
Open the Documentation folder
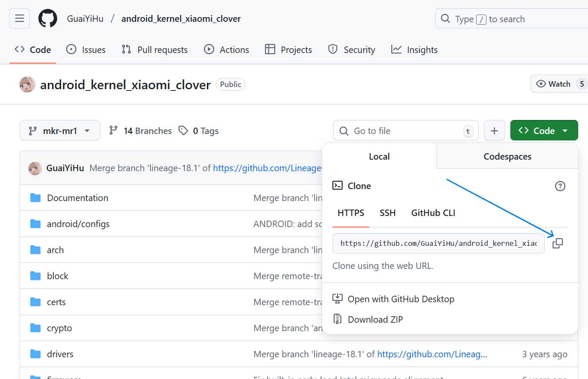[77, 198]
